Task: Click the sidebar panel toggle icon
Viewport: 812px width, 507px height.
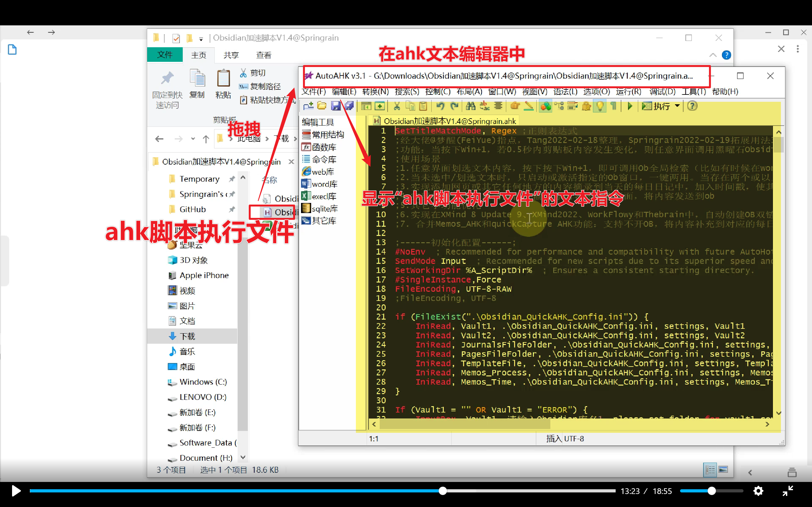Action: tap(366, 106)
